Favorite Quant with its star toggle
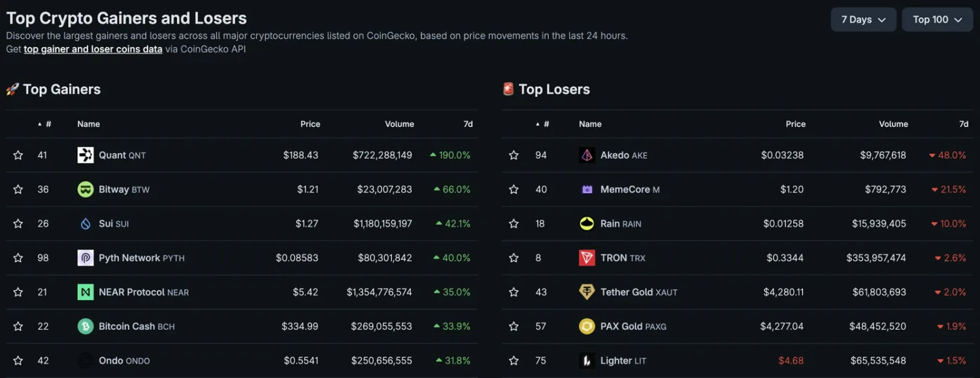 [18, 155]
